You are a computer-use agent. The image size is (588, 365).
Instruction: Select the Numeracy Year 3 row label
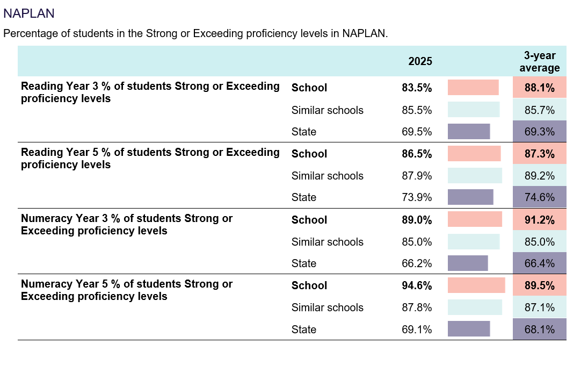[127, 225]
